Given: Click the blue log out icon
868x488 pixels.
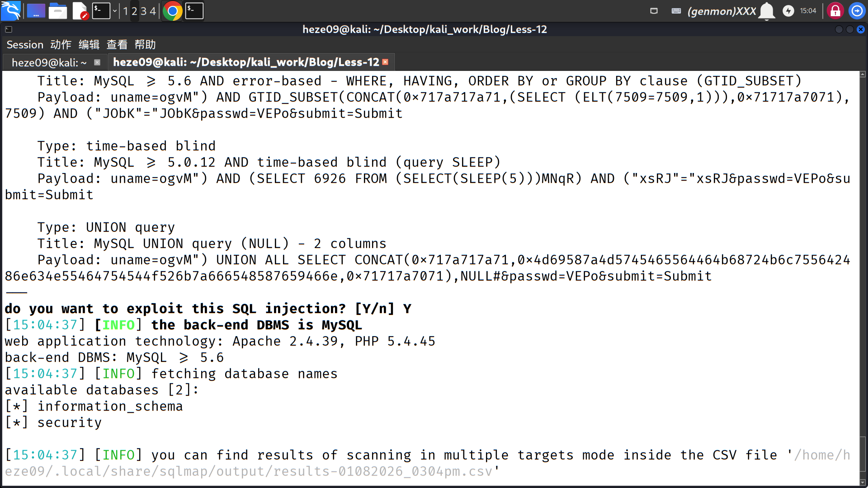Looking at the screenshot, I should pyautogui.click(x=857, y=11).
